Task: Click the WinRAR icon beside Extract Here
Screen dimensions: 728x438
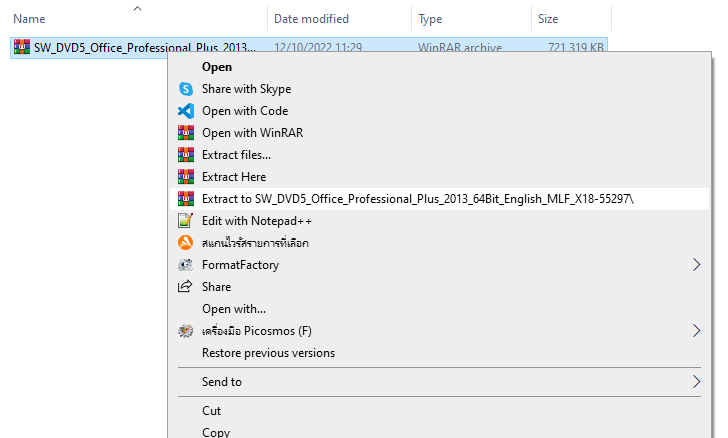Action: (186, 177)
